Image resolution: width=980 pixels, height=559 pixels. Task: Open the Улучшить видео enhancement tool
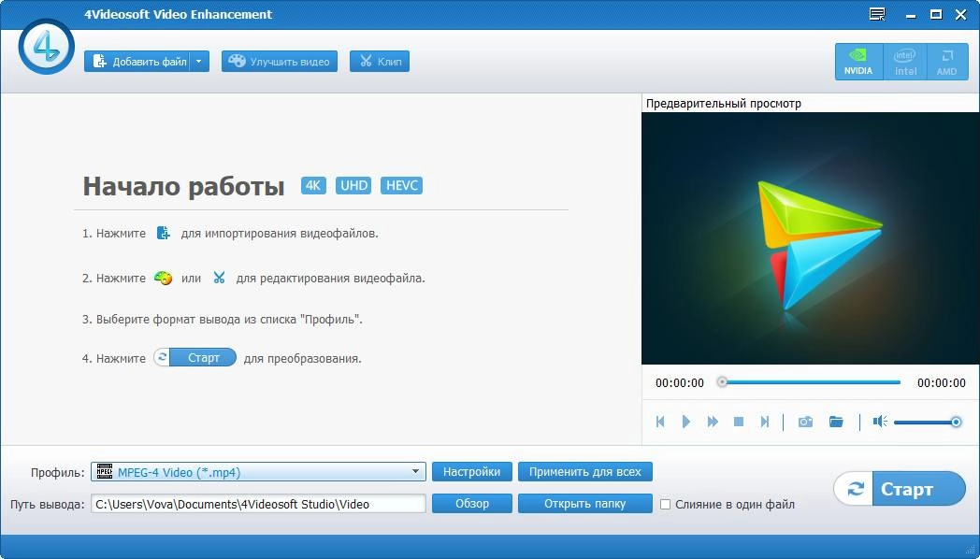(280, 61)
